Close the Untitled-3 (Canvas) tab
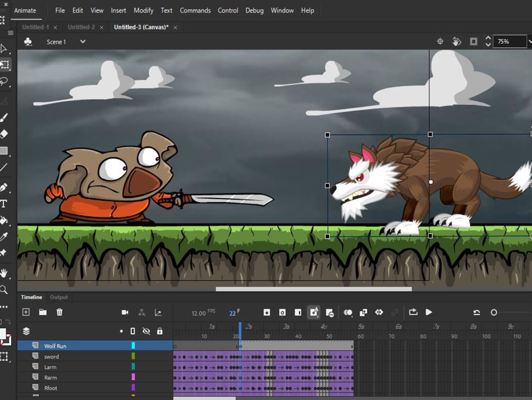The height and width of the screenshot is (400, 532). point(176,28)
